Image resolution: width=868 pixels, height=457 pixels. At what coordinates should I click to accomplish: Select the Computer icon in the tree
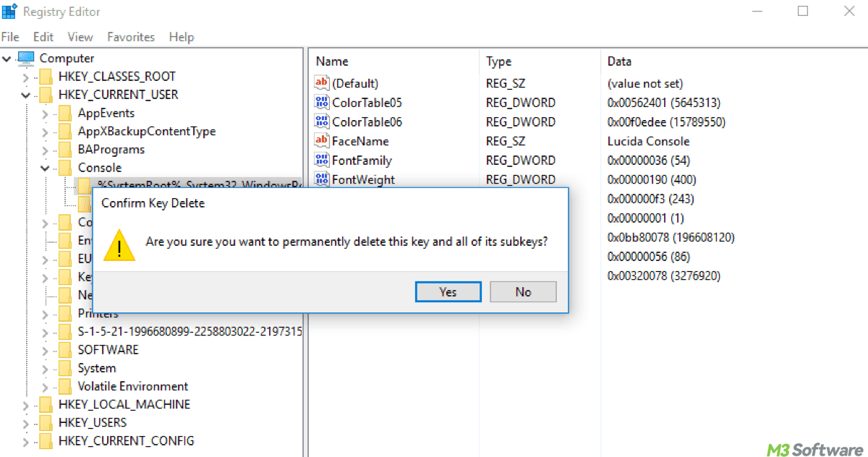click(x=26, y=58)
